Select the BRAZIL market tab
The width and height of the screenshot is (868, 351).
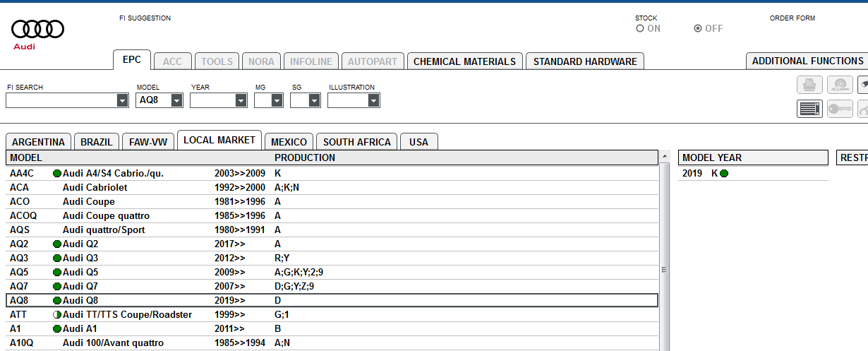coord(97,142)
